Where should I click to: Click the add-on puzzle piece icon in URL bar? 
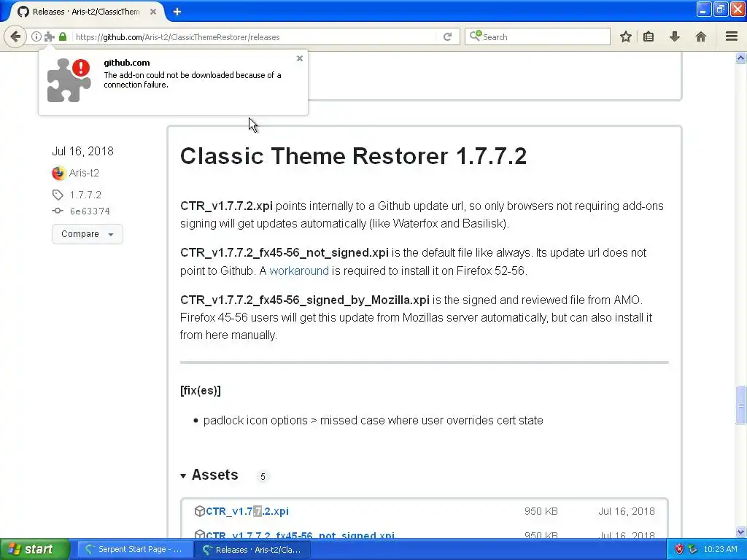(49, 36)
